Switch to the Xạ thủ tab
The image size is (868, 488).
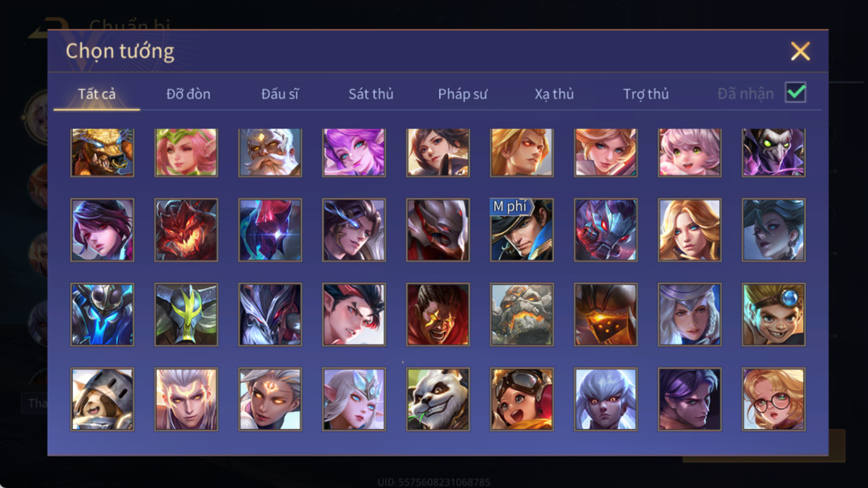point(554,94)
